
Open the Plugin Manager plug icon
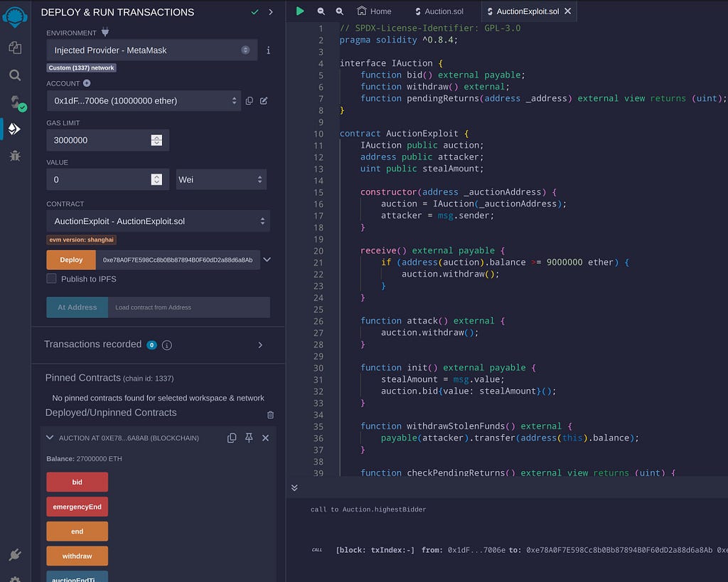15,554
